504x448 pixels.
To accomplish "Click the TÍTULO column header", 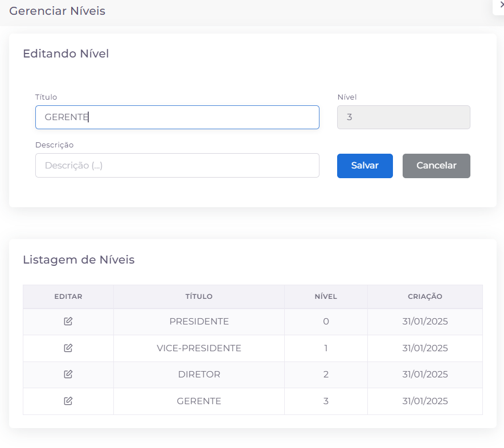I will coord(199,297).
